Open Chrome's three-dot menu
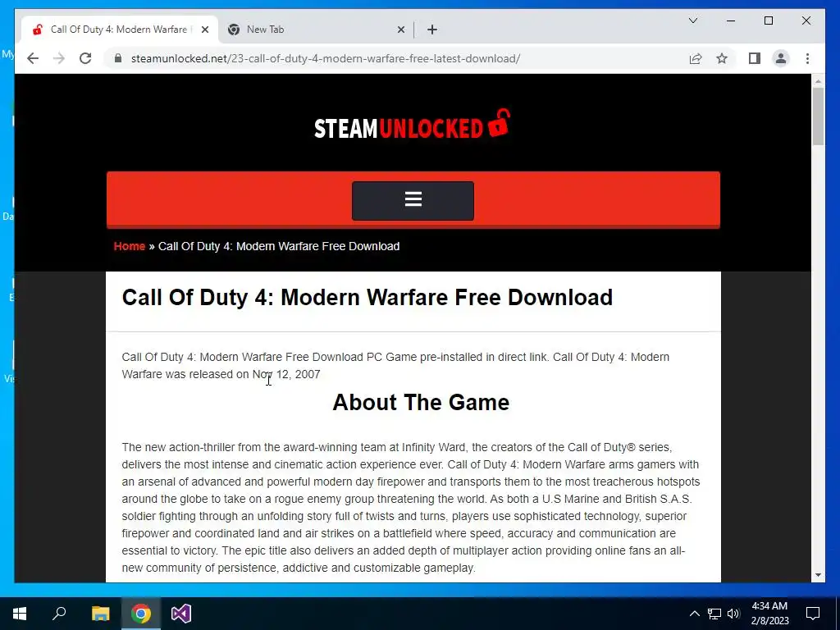This screenshot has height=630, width=840. 807,58
